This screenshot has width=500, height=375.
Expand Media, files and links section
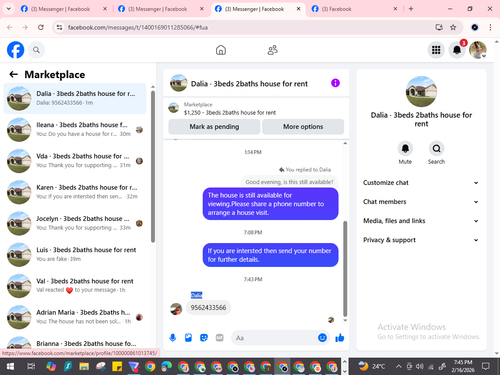(x=421, y=221)
